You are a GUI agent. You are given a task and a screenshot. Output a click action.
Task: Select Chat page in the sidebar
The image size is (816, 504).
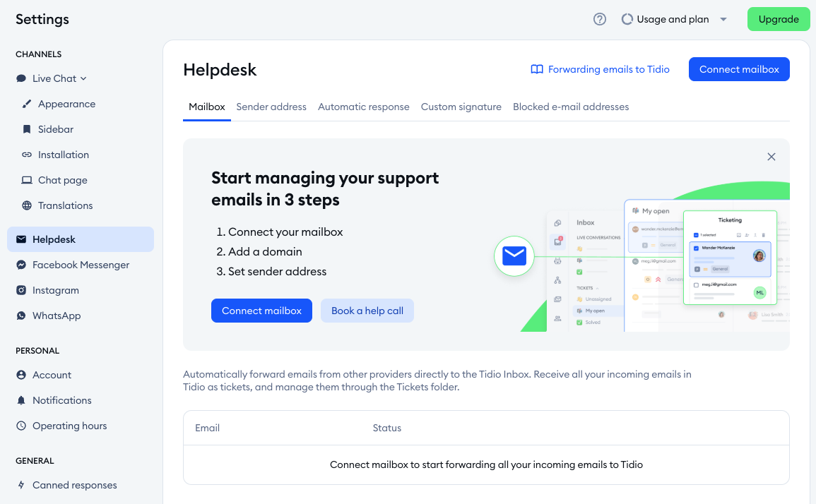point(62,180)
